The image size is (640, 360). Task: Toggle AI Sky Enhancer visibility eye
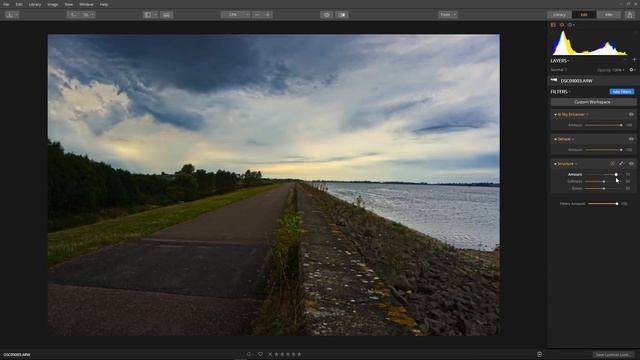631,115
